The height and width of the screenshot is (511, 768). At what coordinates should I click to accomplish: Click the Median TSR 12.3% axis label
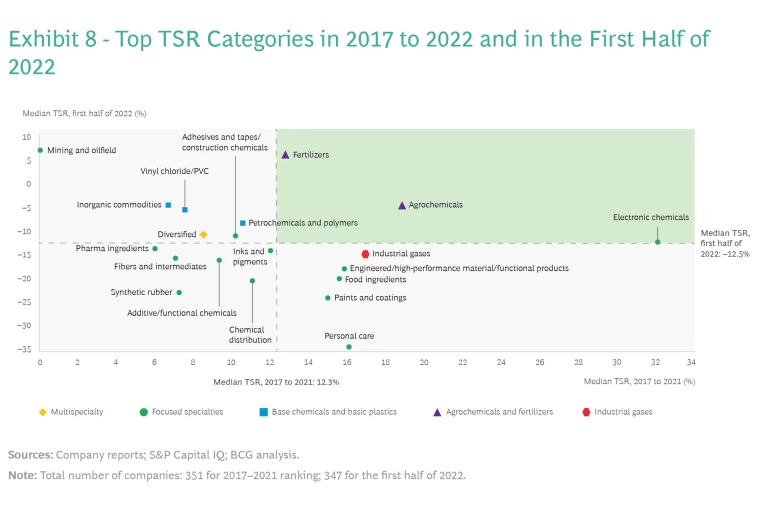[x=277, y=382]
